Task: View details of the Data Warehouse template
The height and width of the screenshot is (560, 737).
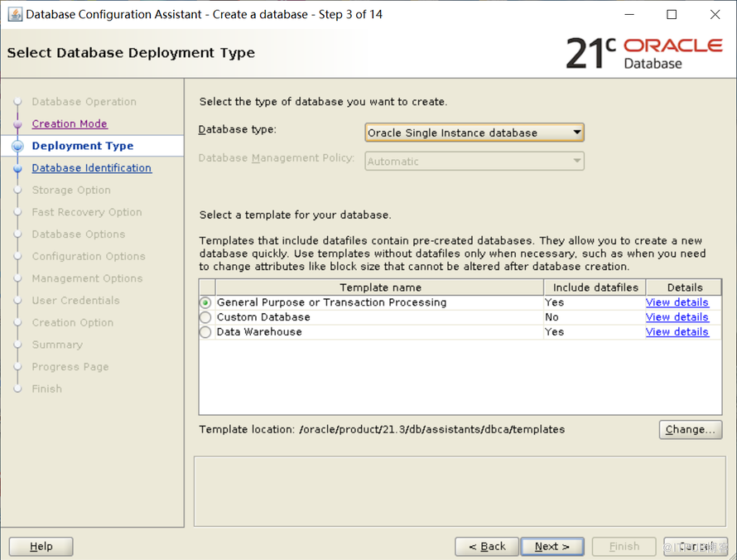Action: click(x=677, y=332)
